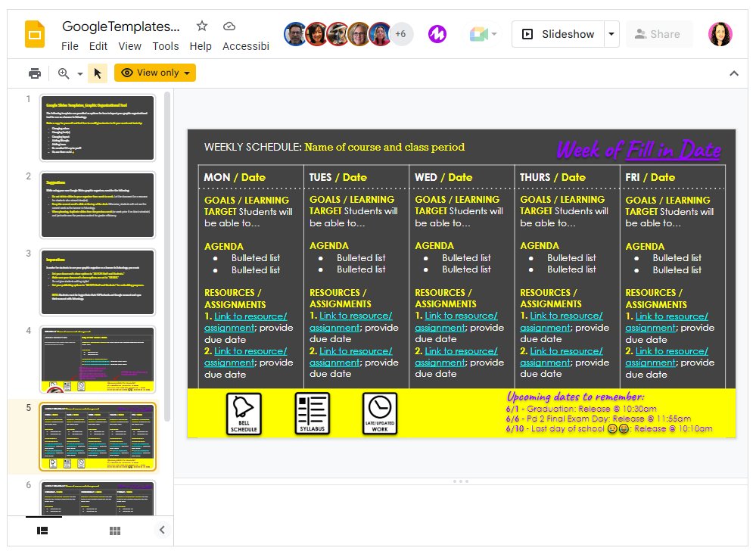Open the Edit menu

tap(98, 46)
